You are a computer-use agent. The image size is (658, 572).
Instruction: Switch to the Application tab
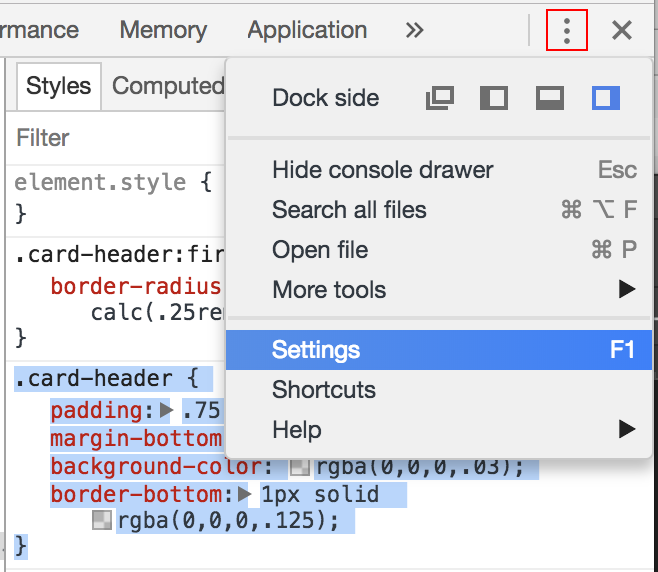click(x=307, y=30)
